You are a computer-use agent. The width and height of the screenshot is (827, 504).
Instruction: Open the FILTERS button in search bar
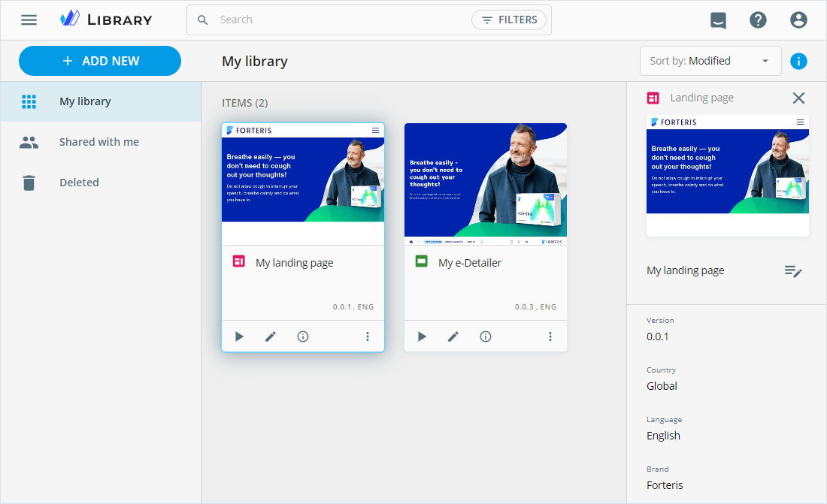point(509,20)
